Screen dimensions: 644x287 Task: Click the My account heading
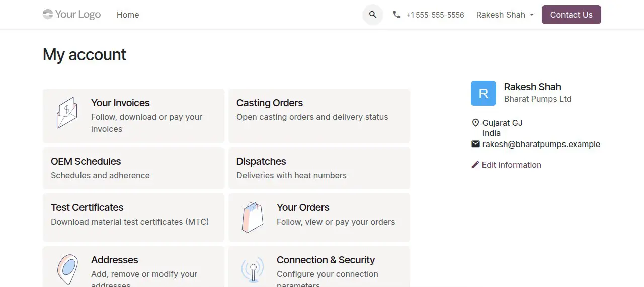[85, 54]
